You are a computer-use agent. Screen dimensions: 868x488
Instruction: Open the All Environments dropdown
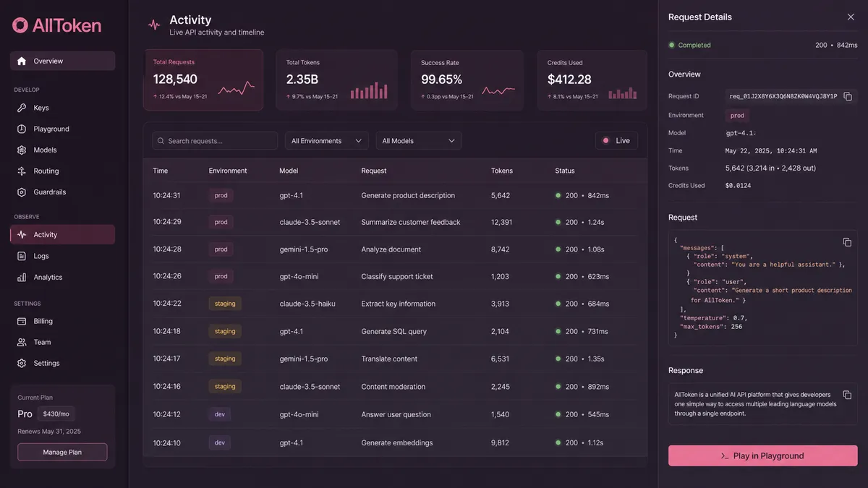point(326,141)
